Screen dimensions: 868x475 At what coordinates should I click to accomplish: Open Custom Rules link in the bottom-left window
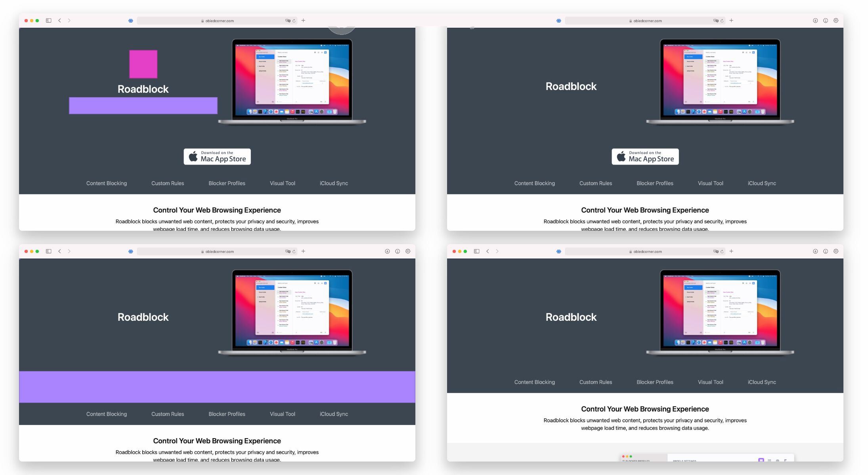point(168,414)
